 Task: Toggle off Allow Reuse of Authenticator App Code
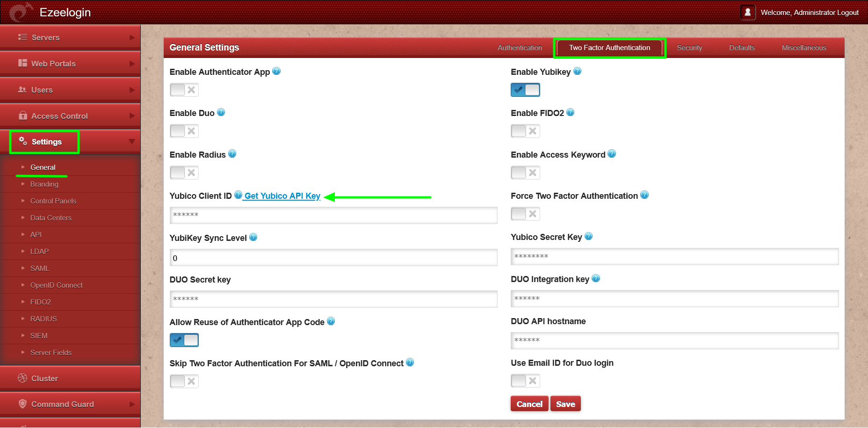point(184,340)
